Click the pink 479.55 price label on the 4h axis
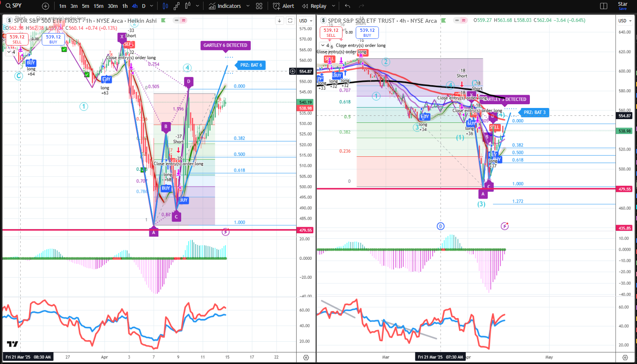This screenshot has width=637, height=364. [x=624, y=189]
